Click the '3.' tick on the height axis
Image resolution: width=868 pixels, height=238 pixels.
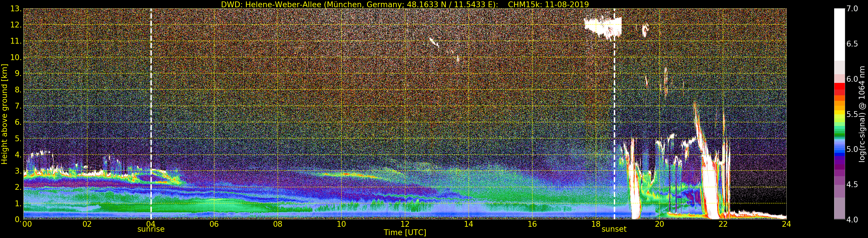tap(18, 171)
